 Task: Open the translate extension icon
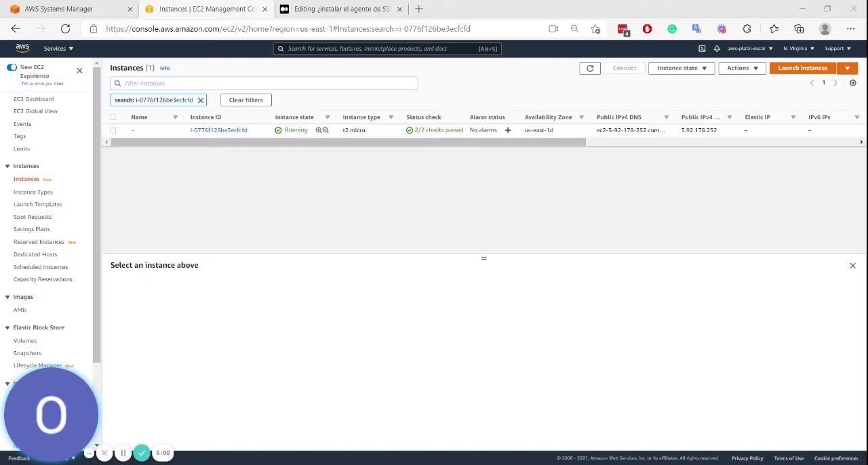[696, 29]
